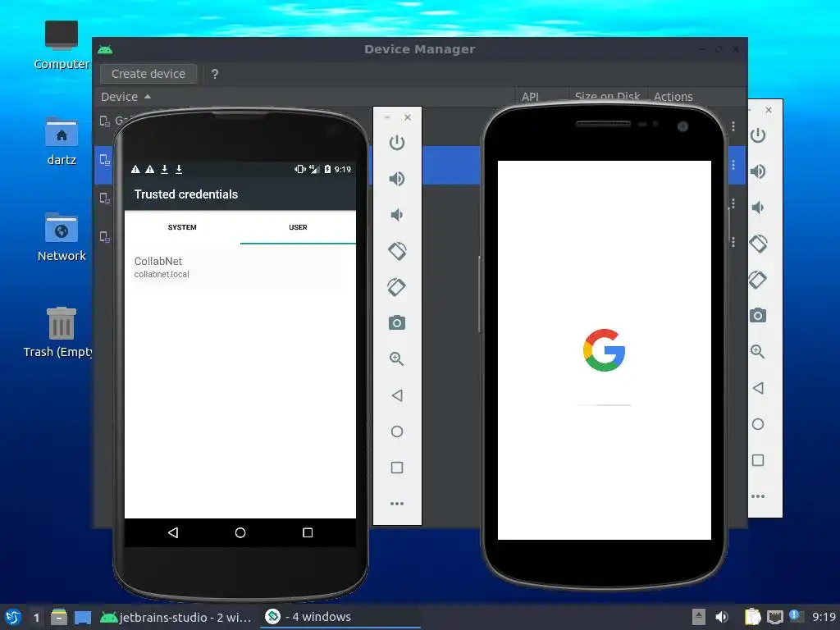Switch to USER tab in Trusted credentials
The width and height of the screenshot is (840, 630).
298,227
